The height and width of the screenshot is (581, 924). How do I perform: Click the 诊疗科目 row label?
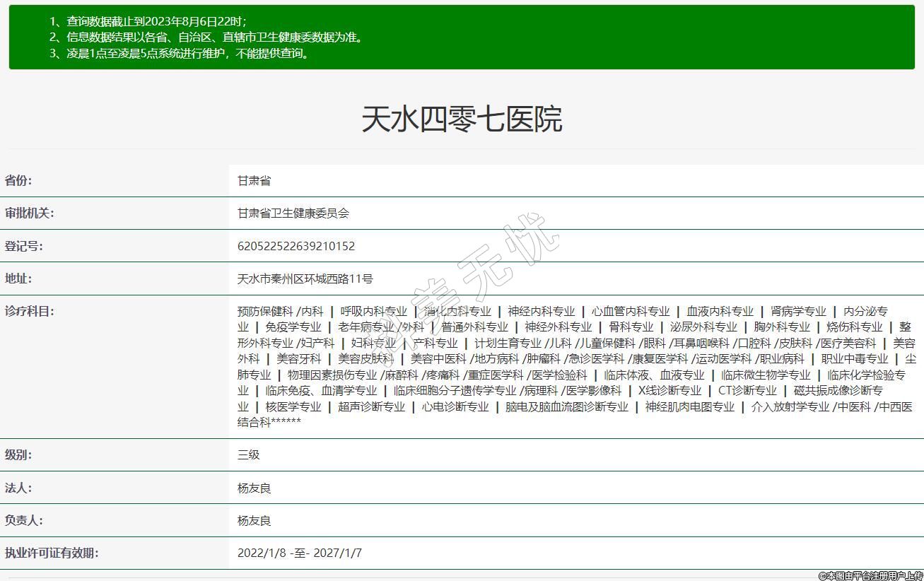point(29,311)
